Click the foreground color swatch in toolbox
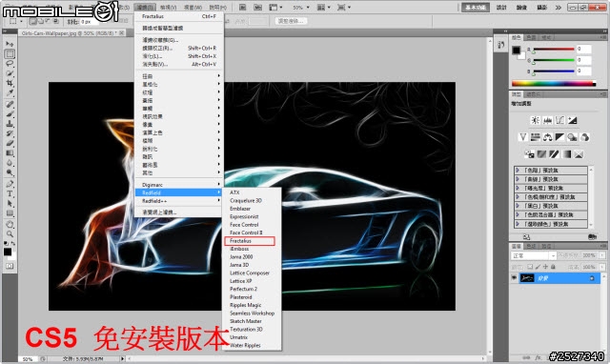610x364 pixels. tap(7, 252)
